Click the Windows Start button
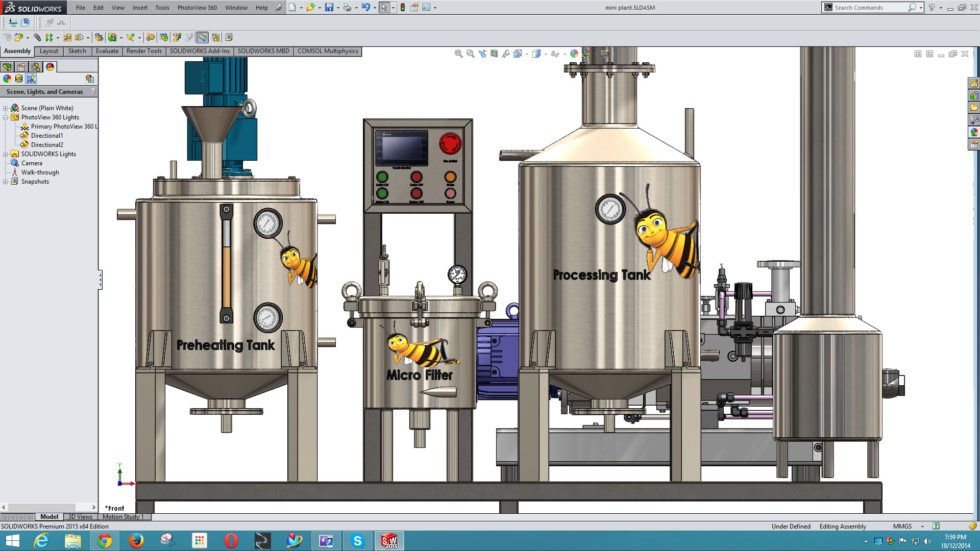Screen dimensions: 980x551 pos(12,541)
